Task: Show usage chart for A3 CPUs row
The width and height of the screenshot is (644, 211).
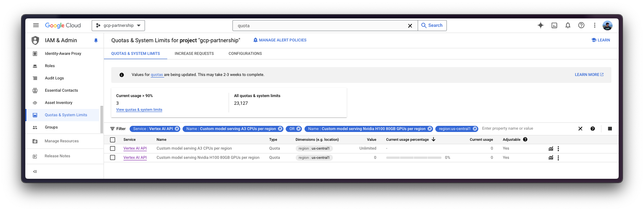Action: click(551, 148)
